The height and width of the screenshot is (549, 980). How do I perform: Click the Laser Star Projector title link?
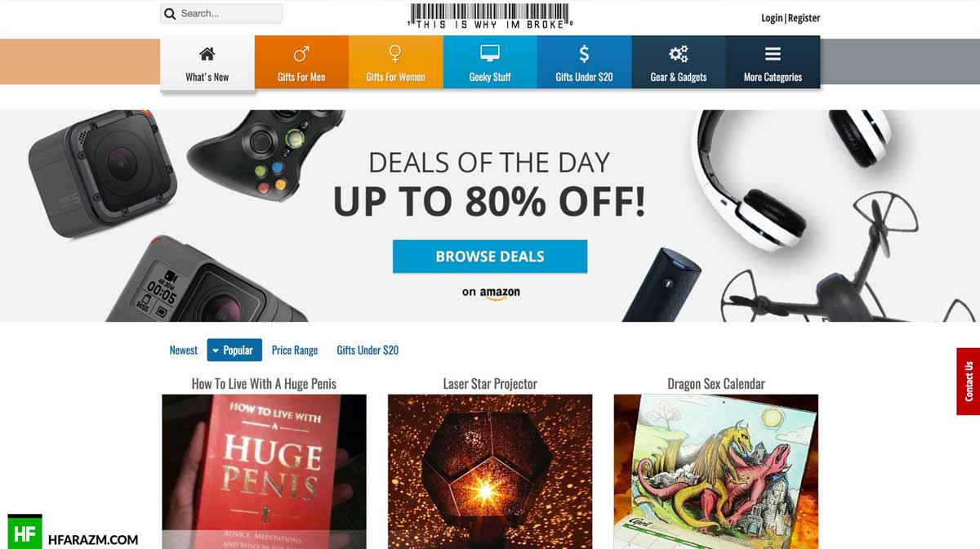click(490, 383)
